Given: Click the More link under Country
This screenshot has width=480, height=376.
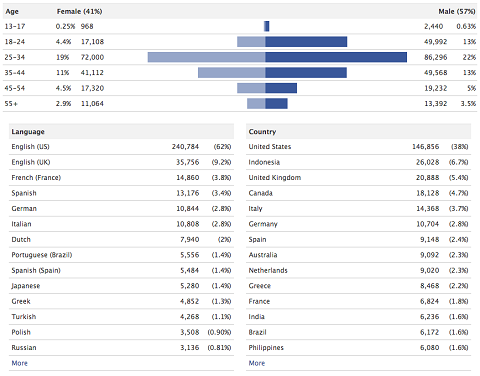Looking at the screenshot, I should pyautogui.click(x=257, y=363).
